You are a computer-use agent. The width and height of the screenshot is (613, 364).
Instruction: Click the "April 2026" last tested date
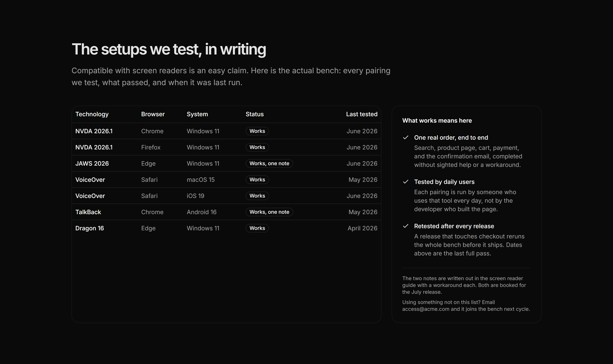pyautogui.click(x=362, y=228)
